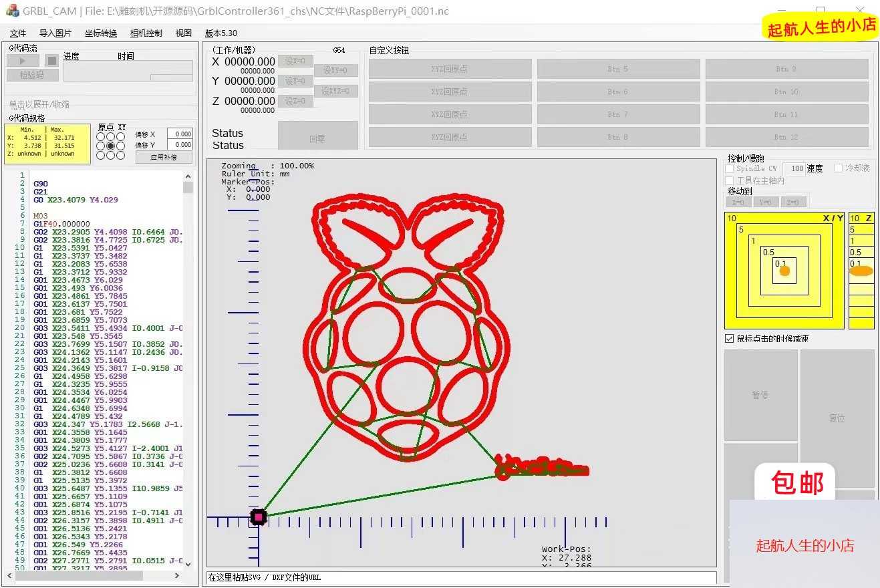Click the orange dot in X/Y jog pad
Screen dimensions: 880x588
tap(784, 271)
